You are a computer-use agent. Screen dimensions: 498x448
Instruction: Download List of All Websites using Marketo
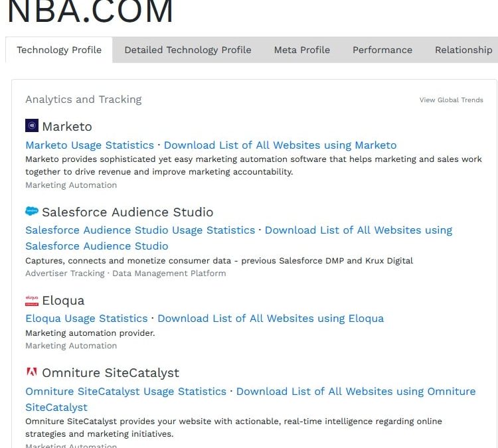280,145
